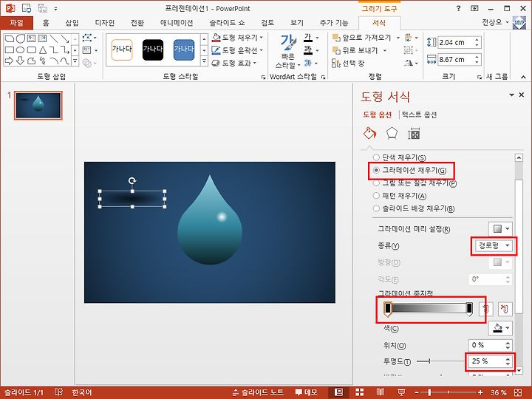Apply the black 가나다 shape style

pos(153,50)
